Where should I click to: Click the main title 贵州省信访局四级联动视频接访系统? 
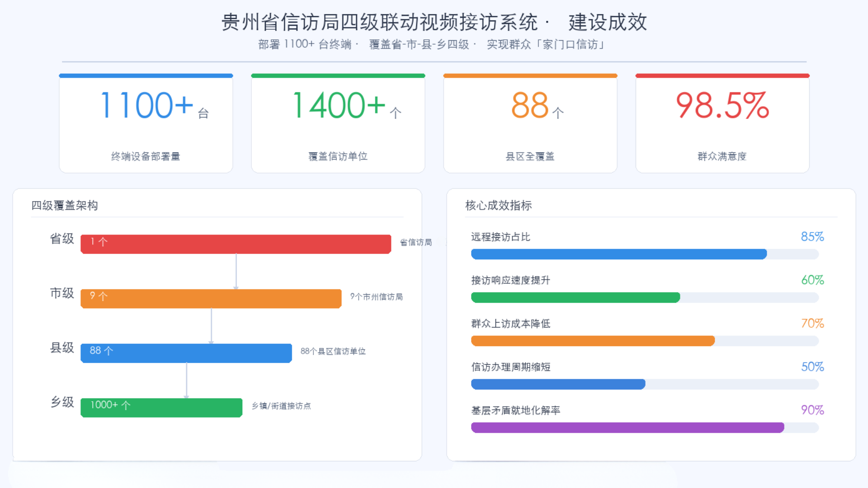coord(380,22)
